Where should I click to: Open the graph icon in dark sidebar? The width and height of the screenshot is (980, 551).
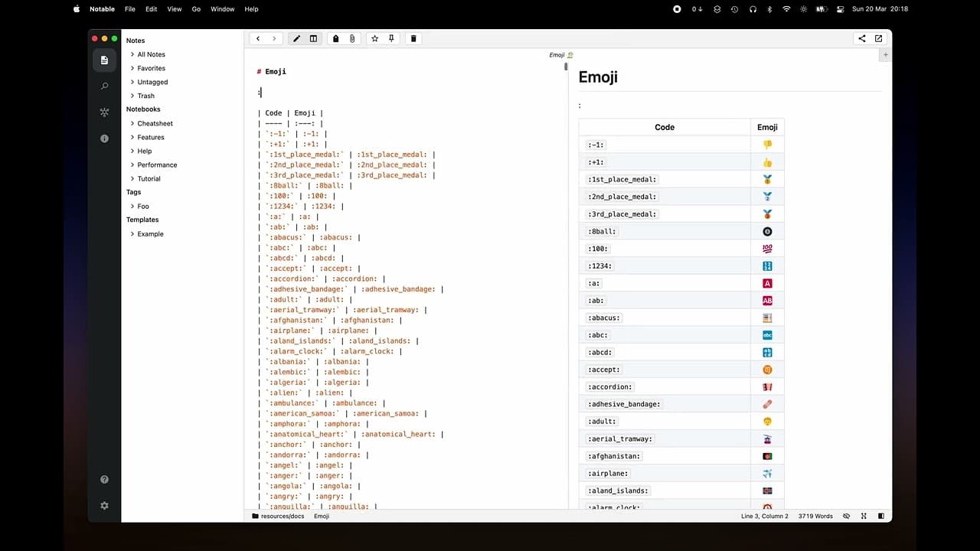click(105, 112)
